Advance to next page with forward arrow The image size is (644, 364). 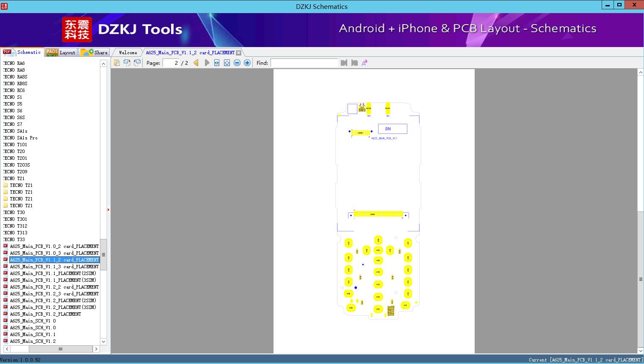point(207,62)
